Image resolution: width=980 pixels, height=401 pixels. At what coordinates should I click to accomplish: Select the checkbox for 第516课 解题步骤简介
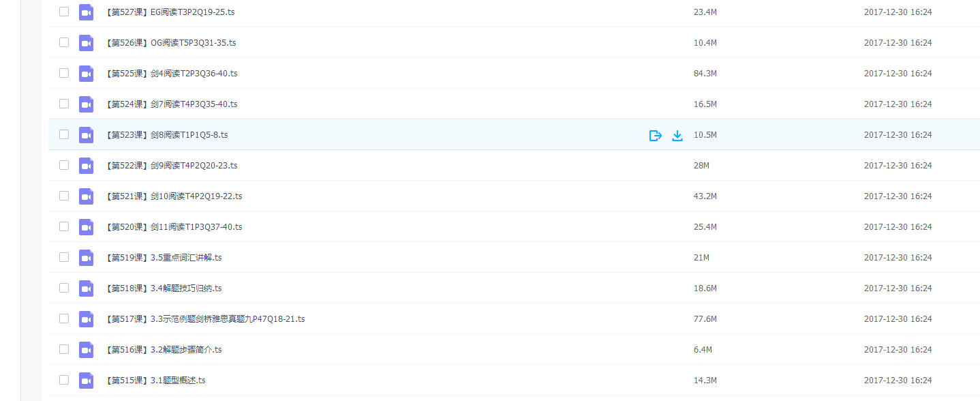click(64, 349)
